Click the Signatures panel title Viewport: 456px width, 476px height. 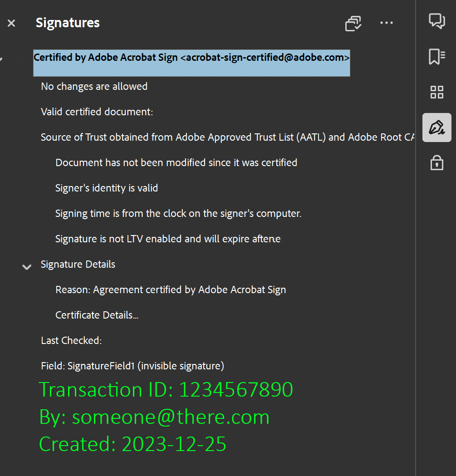67,22
